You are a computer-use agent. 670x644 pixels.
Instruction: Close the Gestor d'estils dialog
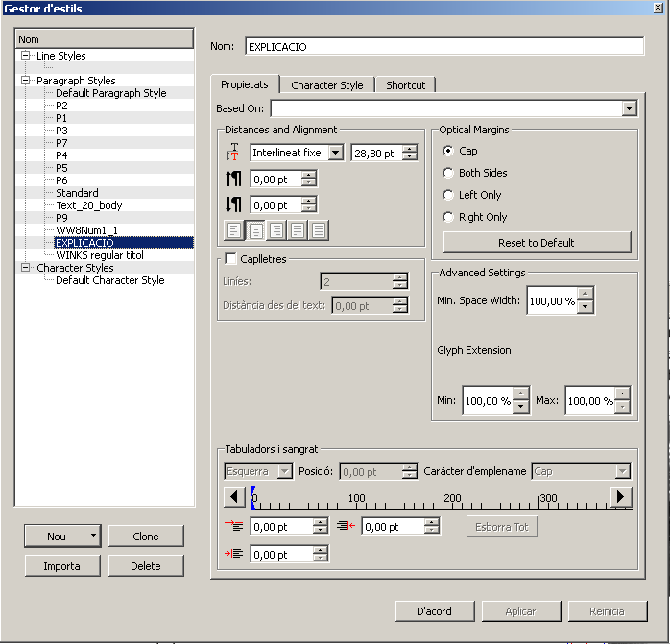658,8
